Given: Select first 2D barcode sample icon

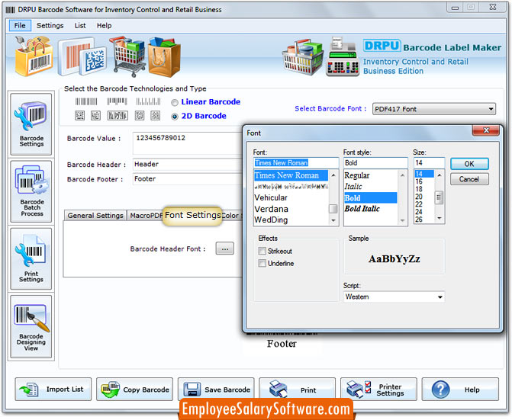Looking at the screenshot, I should pos(79,115).
